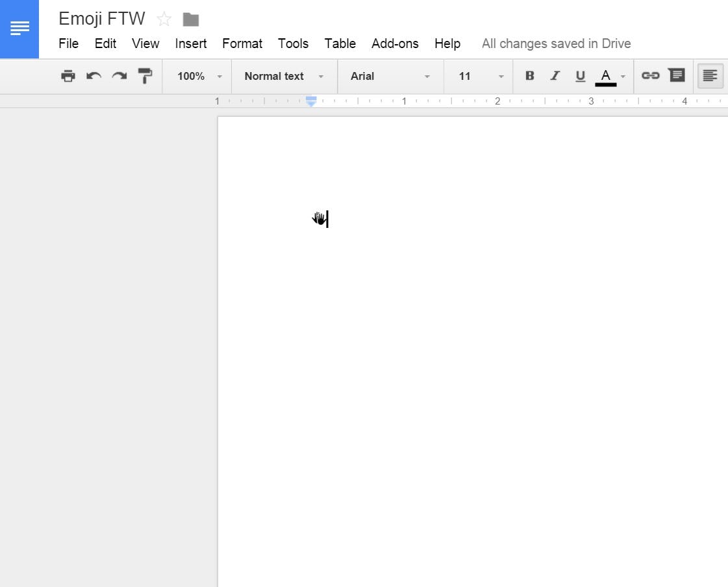Toggle underline formatting

tap(580, 76)
